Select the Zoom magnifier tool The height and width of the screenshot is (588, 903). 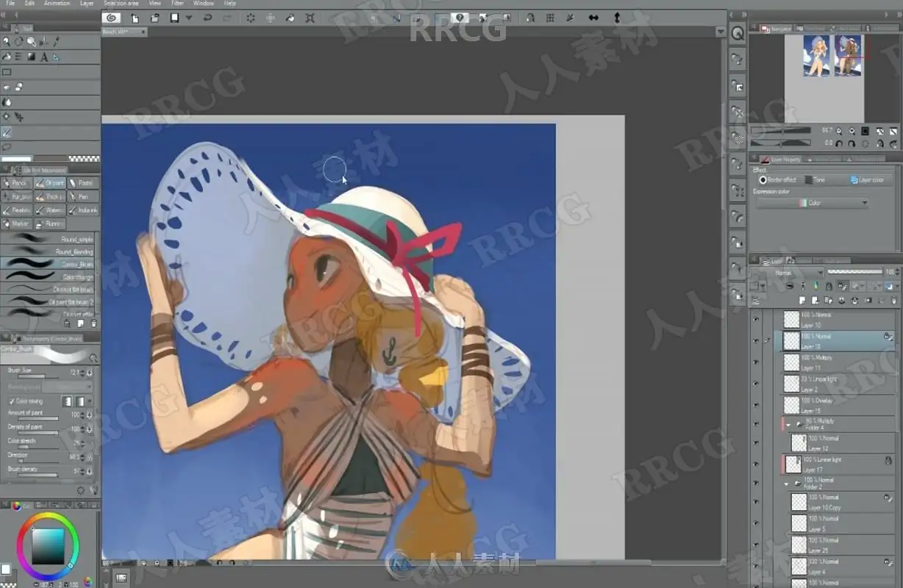coord(7,42)
